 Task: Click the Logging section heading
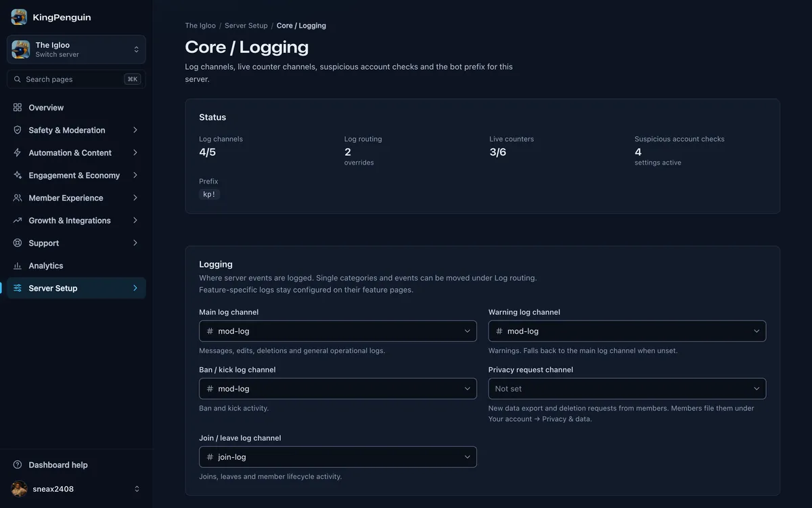point(216,264)
